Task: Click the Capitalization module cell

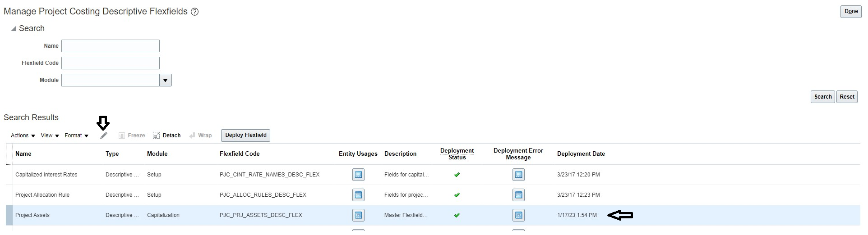Action: (163, 215)
